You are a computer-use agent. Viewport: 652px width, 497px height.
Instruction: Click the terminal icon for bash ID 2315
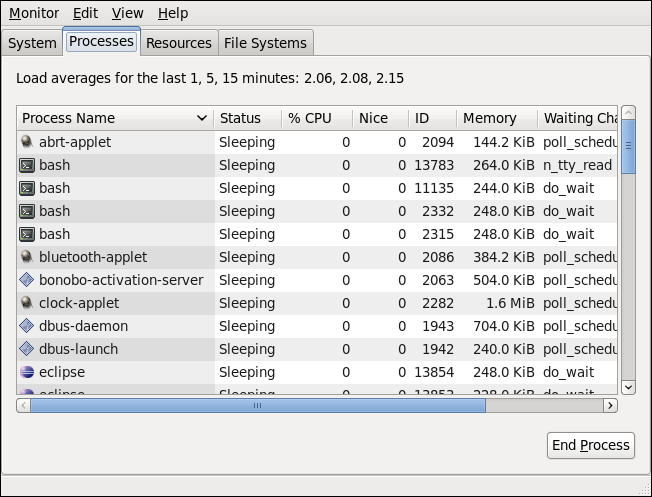[27, 234]
